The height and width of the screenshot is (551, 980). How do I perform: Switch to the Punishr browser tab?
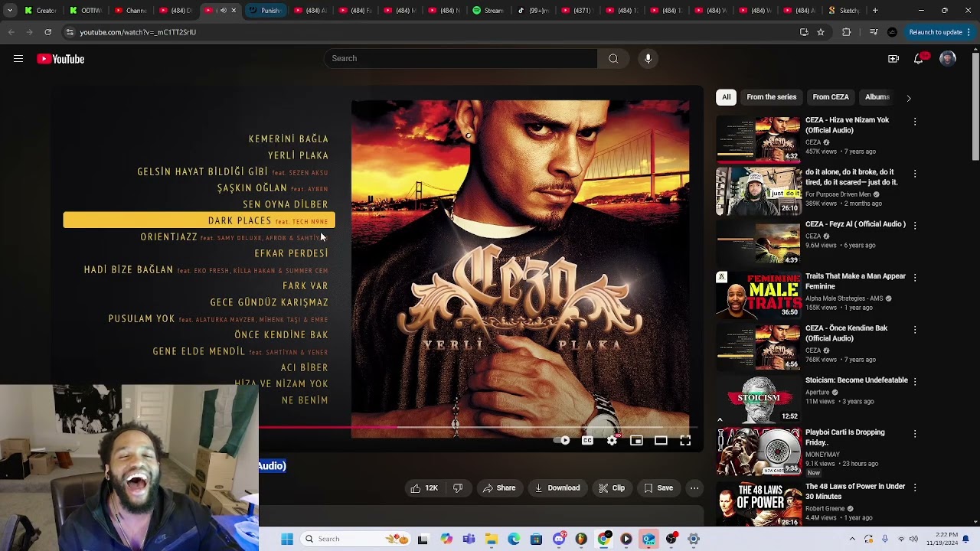coord(265,11)
